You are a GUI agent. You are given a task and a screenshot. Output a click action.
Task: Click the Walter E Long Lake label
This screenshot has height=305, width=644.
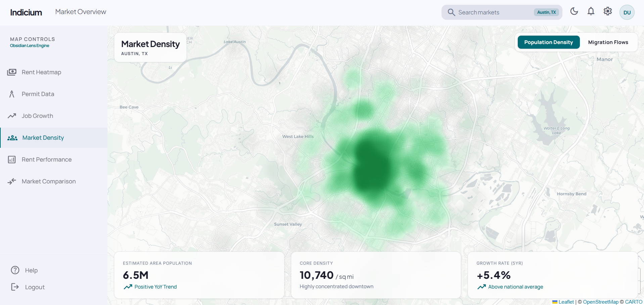pos(556,130)
